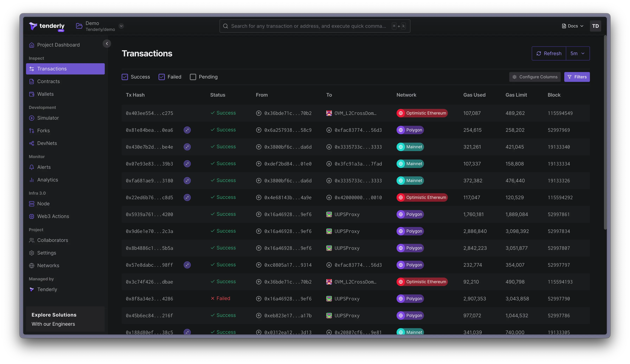Collapse the sidebar with the arrow button

107,43
